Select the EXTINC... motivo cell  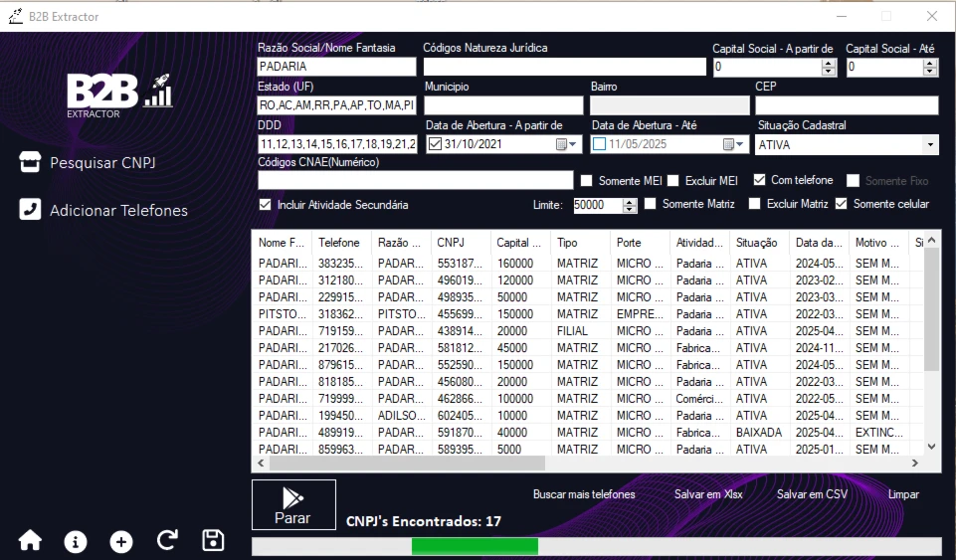pyautogui.click(x=879, y=433)
